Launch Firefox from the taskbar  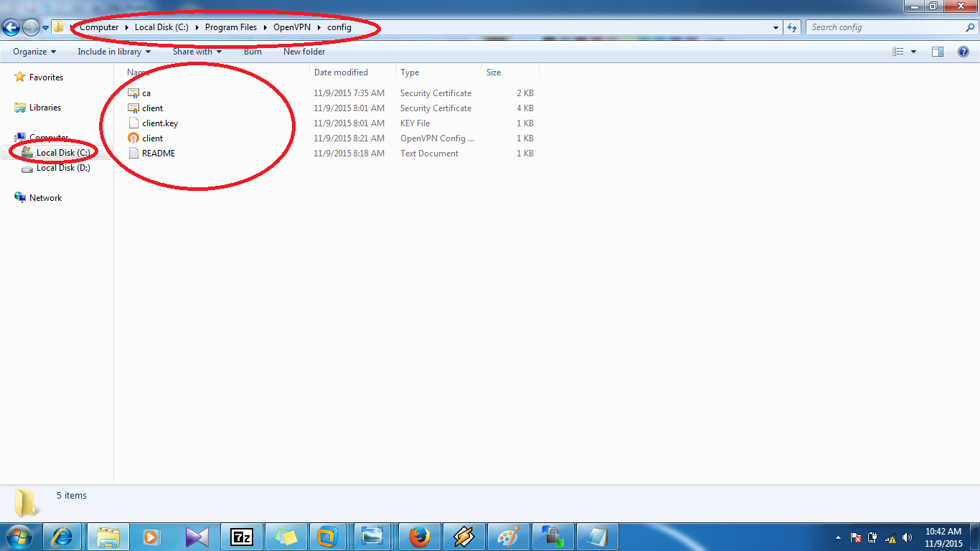419,537
